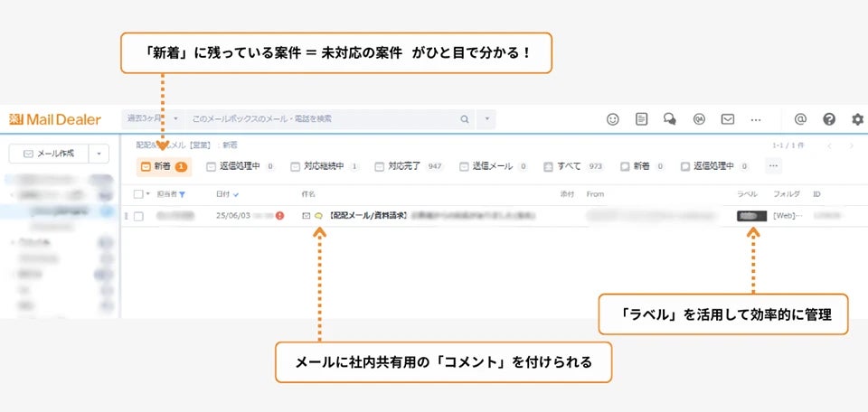The image size is (868, 412).
Task: Toggle the 担当者 column filter icon
Action: (x=182, y=194)
